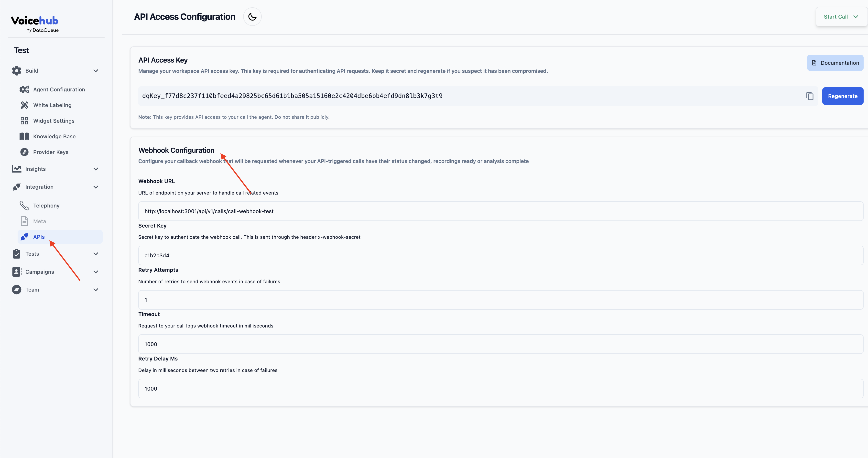
Task: Click the Provider Keys key icon
Action: point(24,152)
